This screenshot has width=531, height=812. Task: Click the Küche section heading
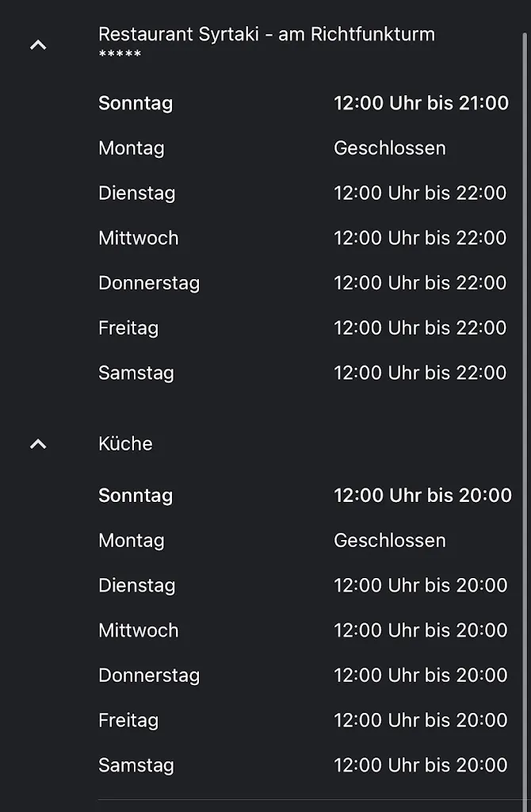pyautogui.click(x=125, y=443)
